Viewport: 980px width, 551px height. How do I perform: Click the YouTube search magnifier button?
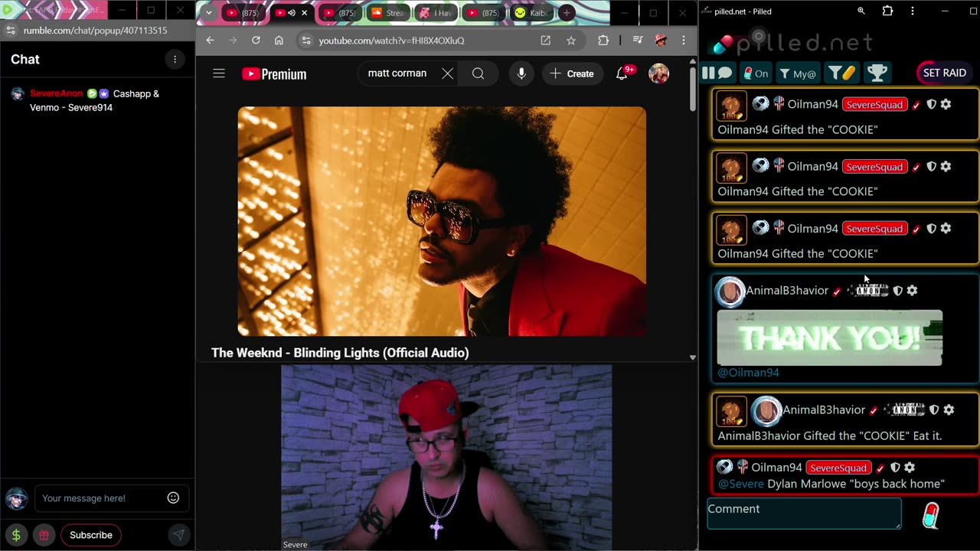(x=478, y=73)
